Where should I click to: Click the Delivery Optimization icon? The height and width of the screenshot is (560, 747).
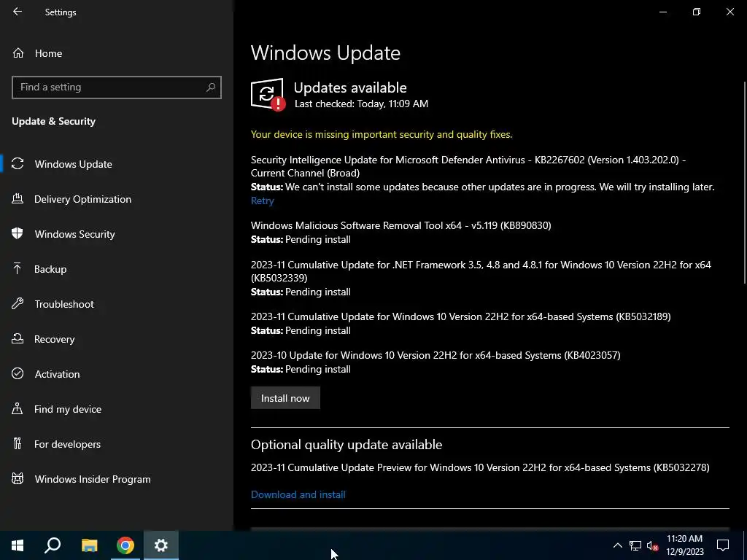click(18, 199)
